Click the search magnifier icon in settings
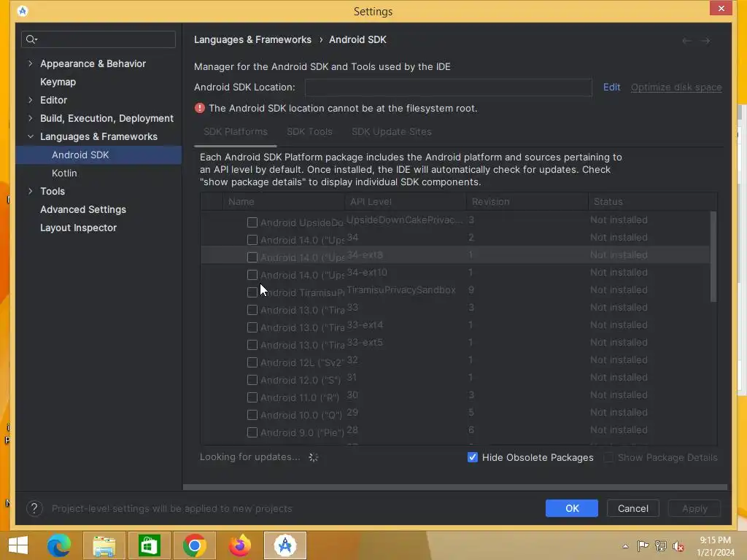This screenshot has width=747, height=560. click(x=31, y=39)
